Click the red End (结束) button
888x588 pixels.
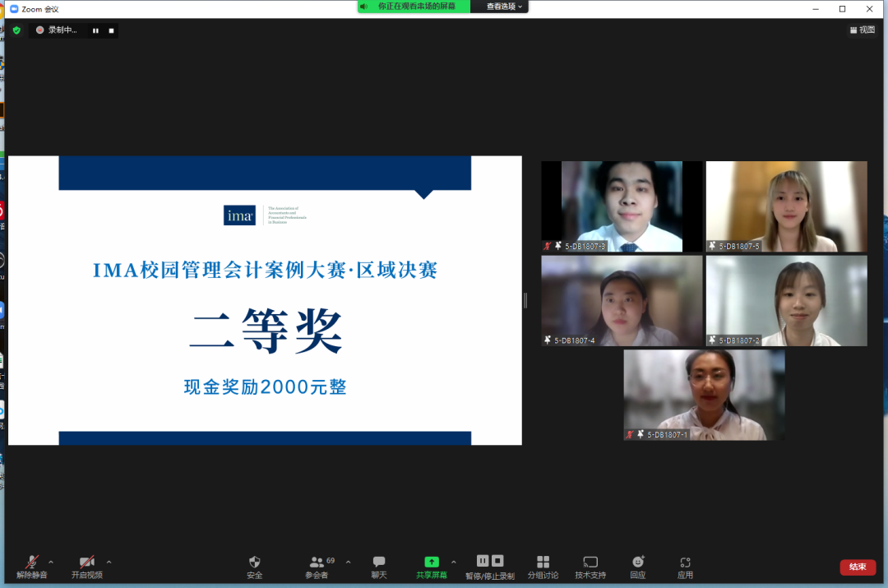pos(858,567)
